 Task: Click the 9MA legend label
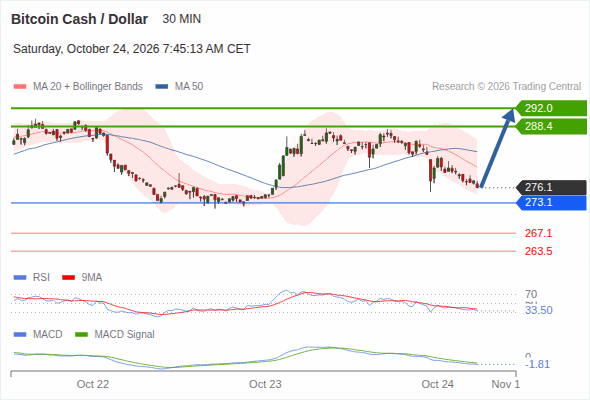92,278
